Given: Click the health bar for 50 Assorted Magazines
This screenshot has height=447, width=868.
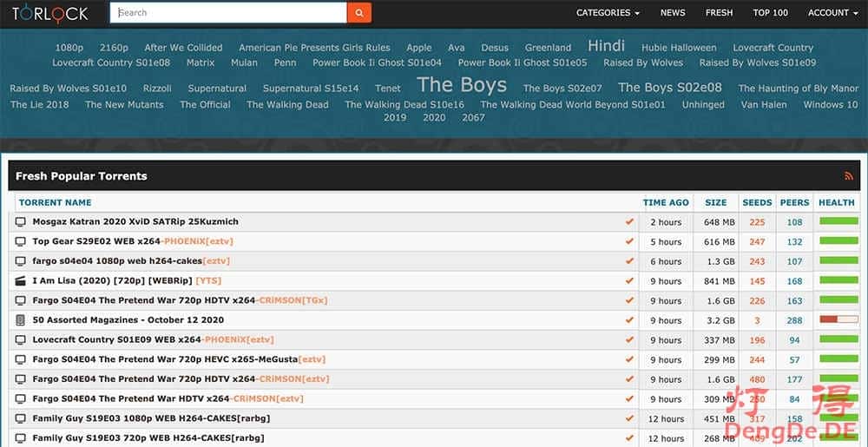Looking at the screenshot, I should (838, 320).
